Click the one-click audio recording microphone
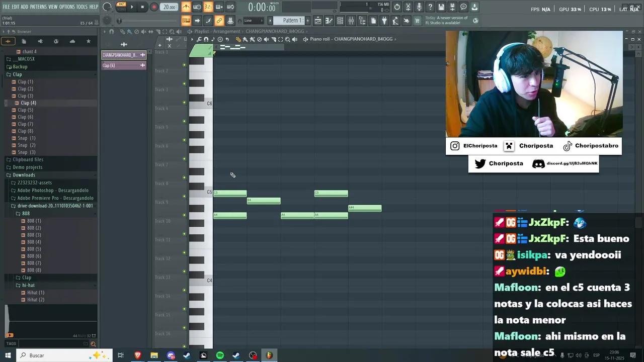644x362 pixels. pos(419,7)
